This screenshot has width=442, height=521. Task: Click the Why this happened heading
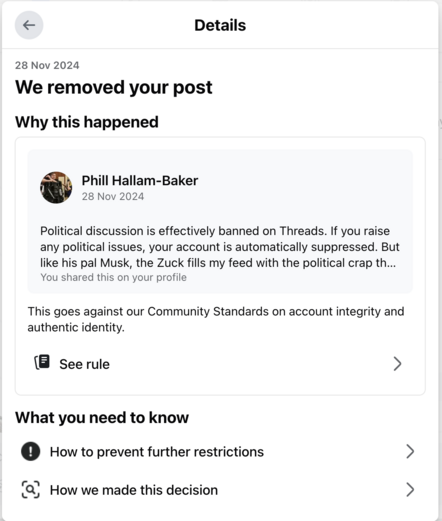point(87,122)
